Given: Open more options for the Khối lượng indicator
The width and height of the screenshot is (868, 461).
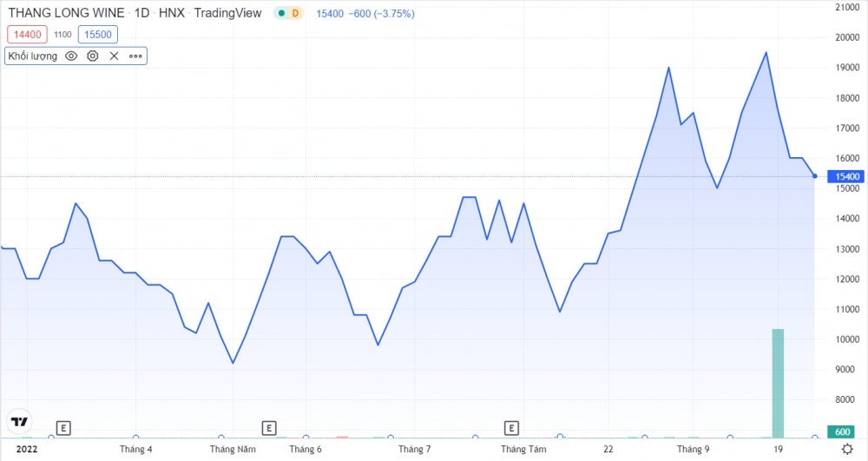Looking at the screenshot, I should [135, 56].
